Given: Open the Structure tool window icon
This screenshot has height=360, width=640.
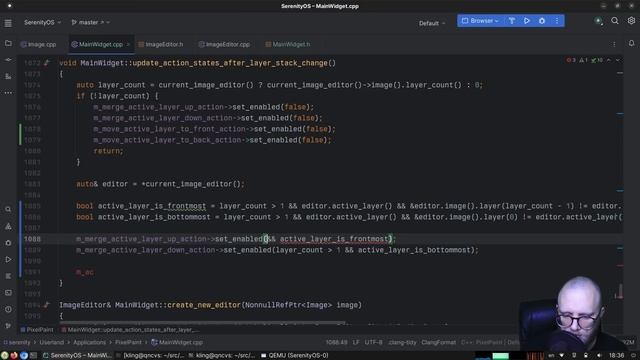Looking at the screenshot, I should click(x=8, y=76).
